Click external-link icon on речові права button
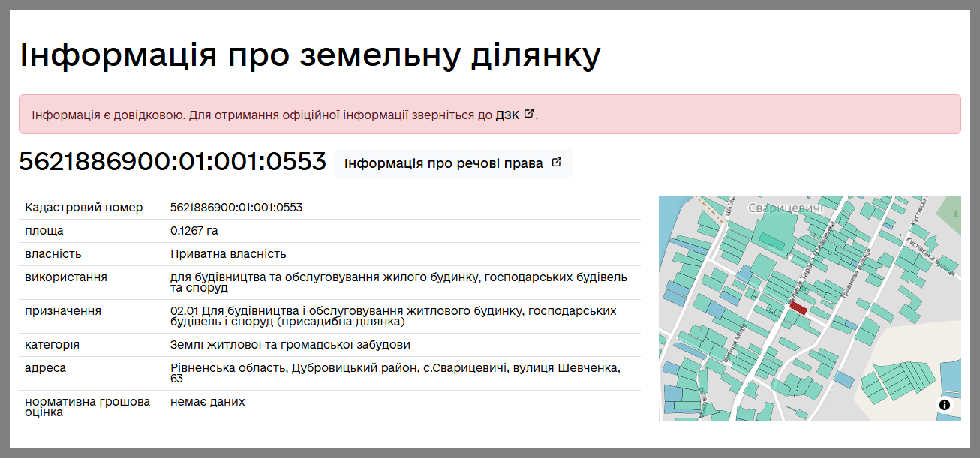 point(556,163)
